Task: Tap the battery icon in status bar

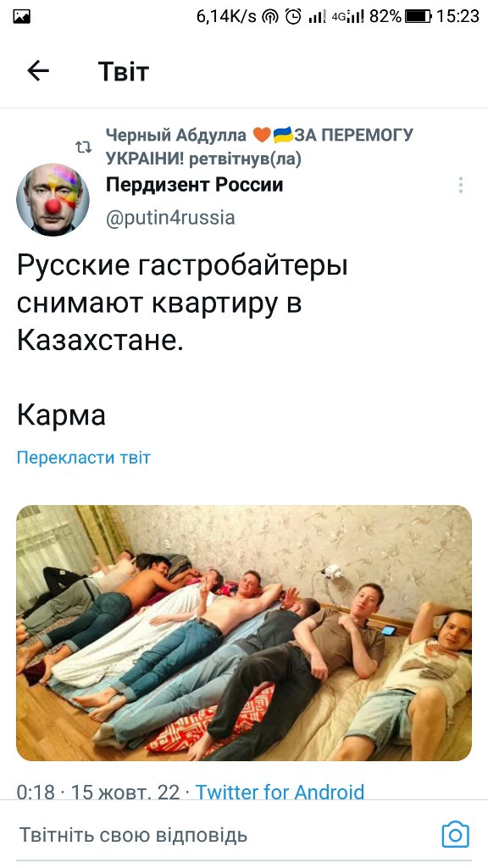Action: (418, 17)
